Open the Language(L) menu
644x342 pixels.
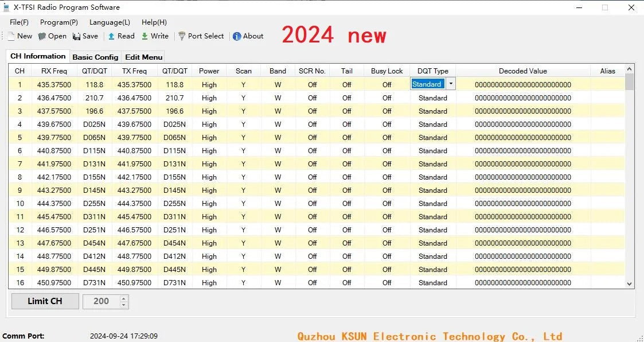click(x=110, y=22)
